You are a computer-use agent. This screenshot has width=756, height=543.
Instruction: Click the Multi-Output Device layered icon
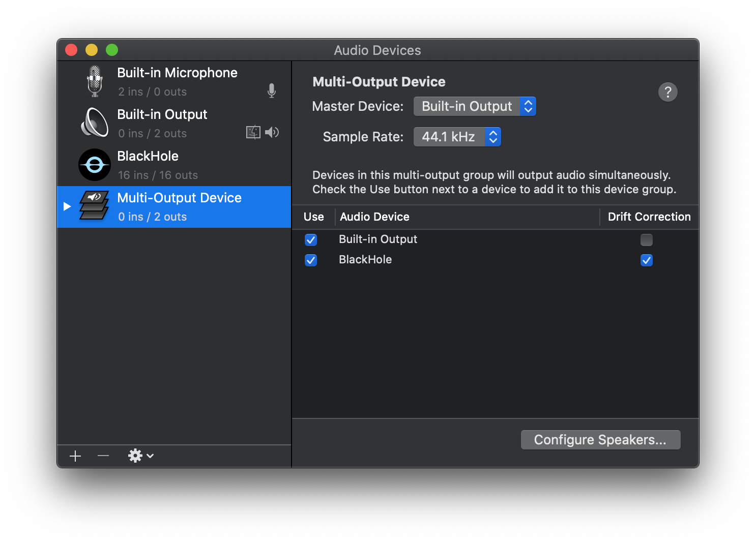[x=94, y=206]
